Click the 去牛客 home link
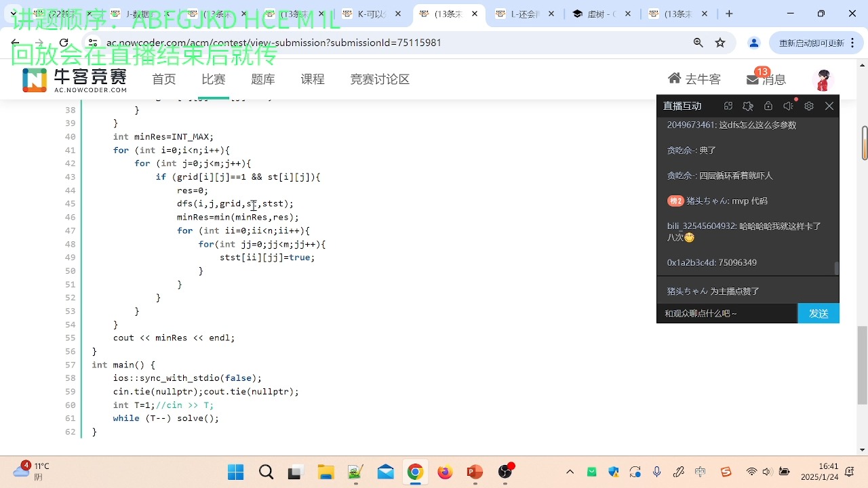868x488 pixels. pyautogui.click(x=694, y=79)
